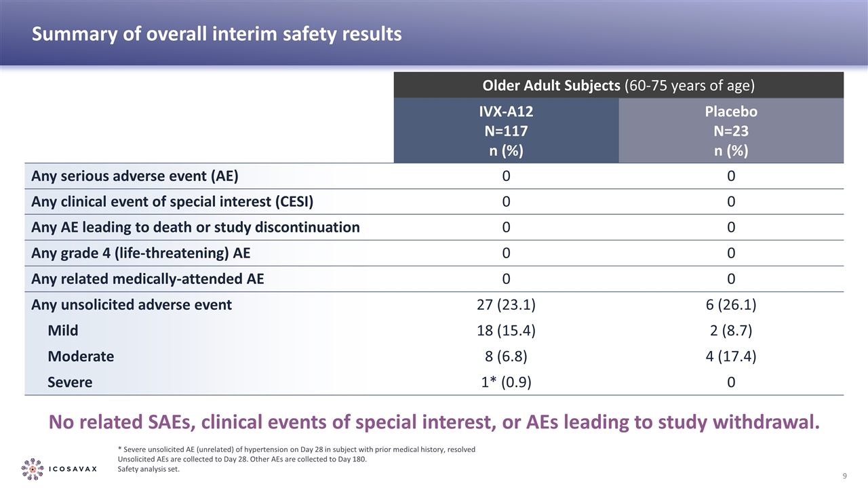Click the purple 'No related SAEs' summary statement
The image size is (868, 488).
click(x=434, y=423)
